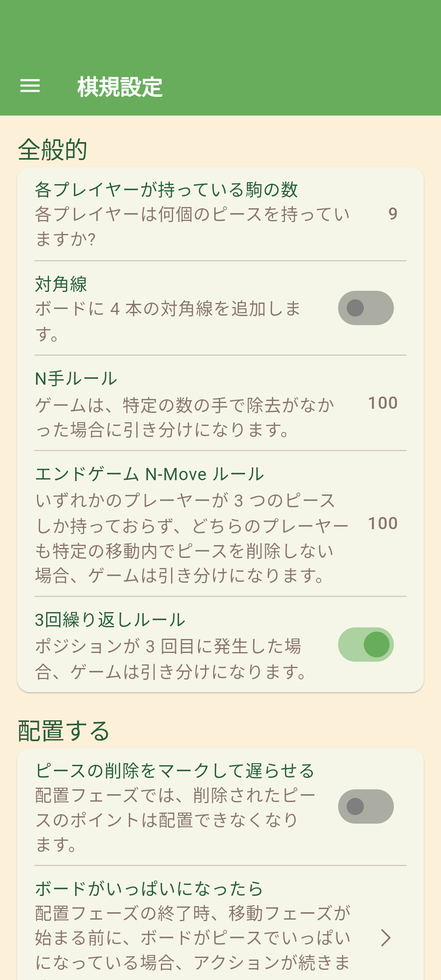Click the 全般的 section header
The height and width of the screenshot is (980, 441).
coord(53,149)
